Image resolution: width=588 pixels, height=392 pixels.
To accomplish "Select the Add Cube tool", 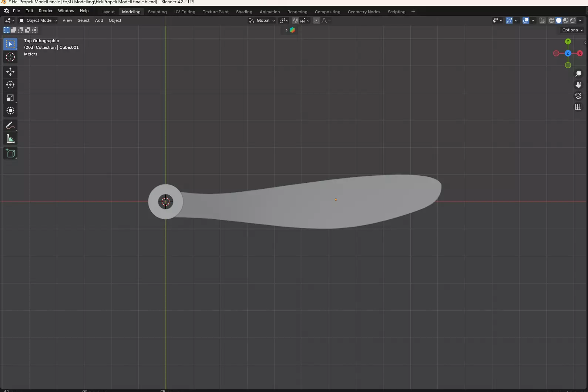I will 10,153.
